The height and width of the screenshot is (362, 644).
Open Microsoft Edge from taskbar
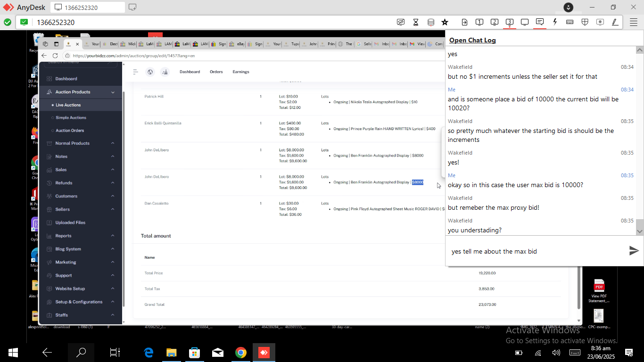click(149, 352)
